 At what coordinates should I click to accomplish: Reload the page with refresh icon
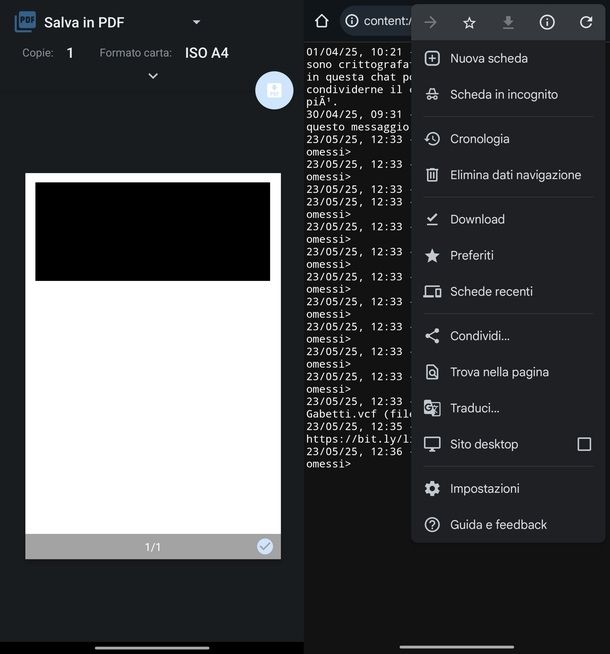[586, 22]
